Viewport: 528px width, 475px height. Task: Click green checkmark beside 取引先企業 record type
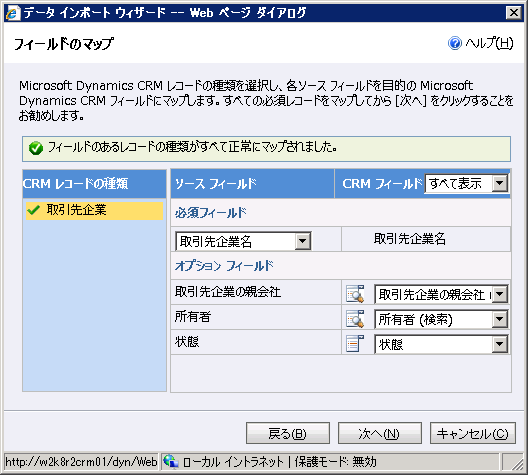point(34,210)
